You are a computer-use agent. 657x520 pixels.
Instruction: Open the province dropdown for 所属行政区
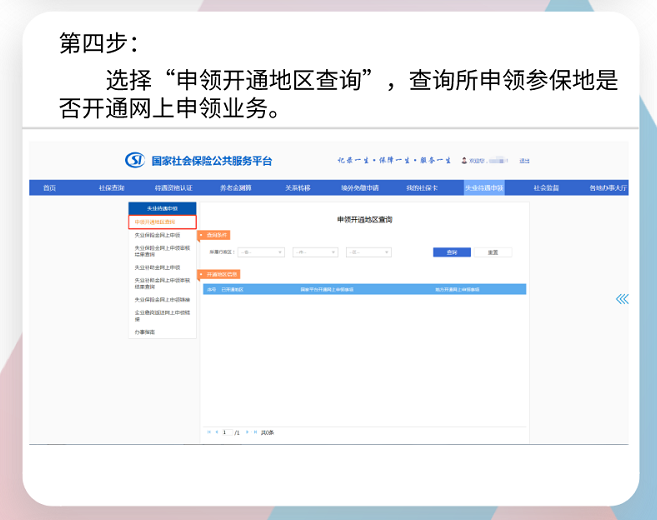[262, 252]
